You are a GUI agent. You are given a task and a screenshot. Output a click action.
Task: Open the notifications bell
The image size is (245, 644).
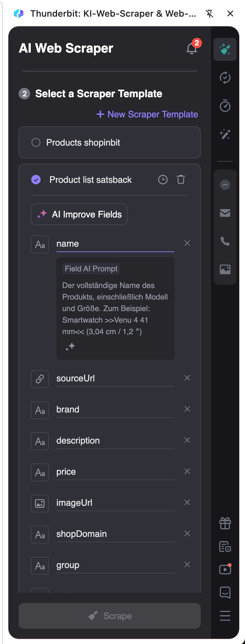point(192,48)
